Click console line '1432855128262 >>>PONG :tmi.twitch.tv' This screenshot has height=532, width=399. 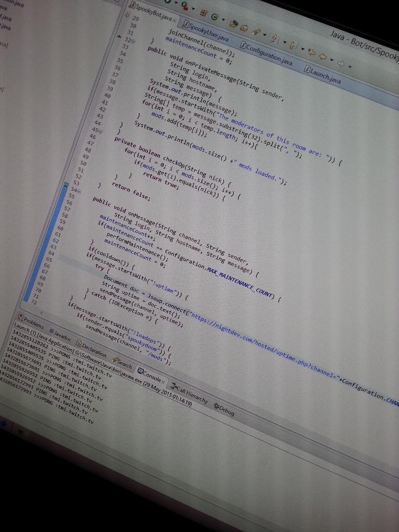62,353
